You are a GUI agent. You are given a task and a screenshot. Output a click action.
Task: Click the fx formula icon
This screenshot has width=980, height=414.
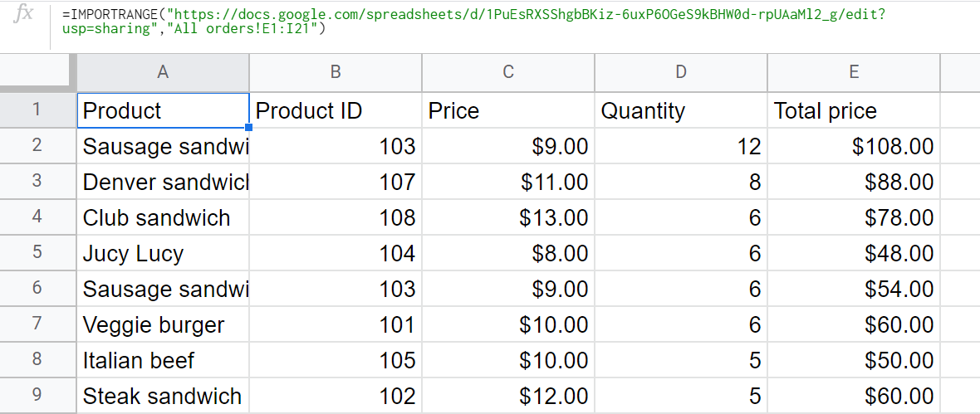[23, 14]
